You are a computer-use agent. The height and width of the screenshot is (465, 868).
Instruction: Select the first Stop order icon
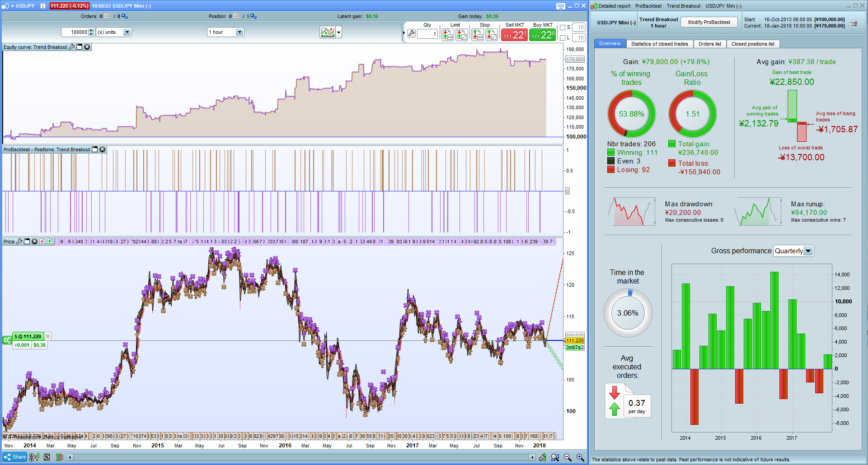pyautogui.click(x=477, y=35)
